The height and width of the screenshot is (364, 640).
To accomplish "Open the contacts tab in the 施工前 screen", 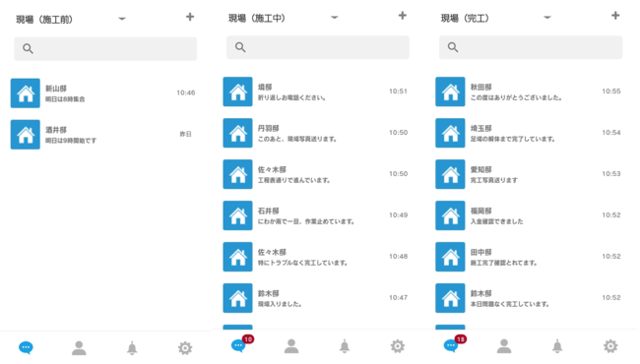I will click(79, 348).
